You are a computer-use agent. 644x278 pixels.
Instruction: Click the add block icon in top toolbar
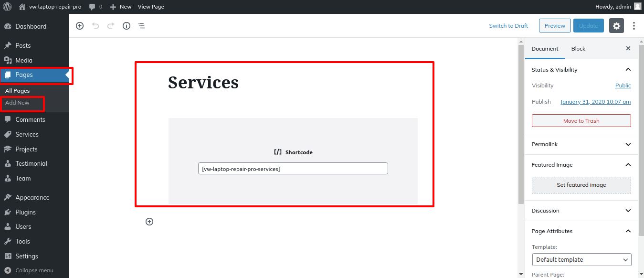pyautogui.click(x=80, y=26)
